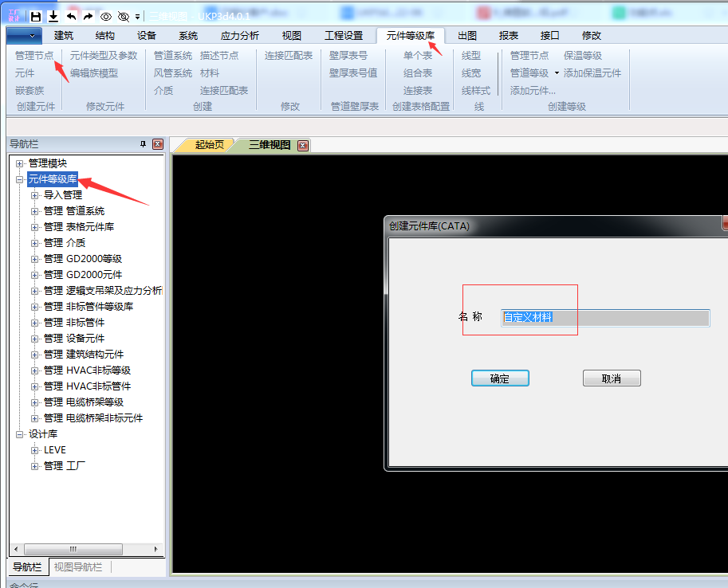This screenshot has width=728, height=588.
Task: Open the quick access toolbar customize dropdown
Action: [137, 16]
